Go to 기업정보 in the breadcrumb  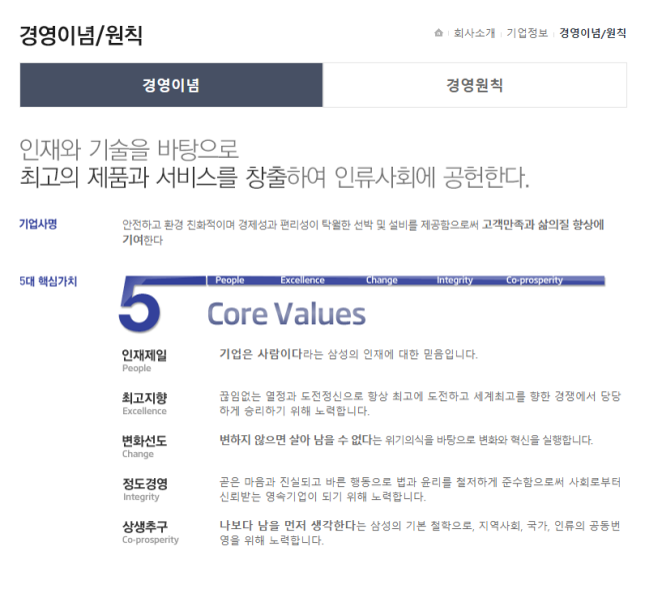pyautogui.click(x=527, y=33)
